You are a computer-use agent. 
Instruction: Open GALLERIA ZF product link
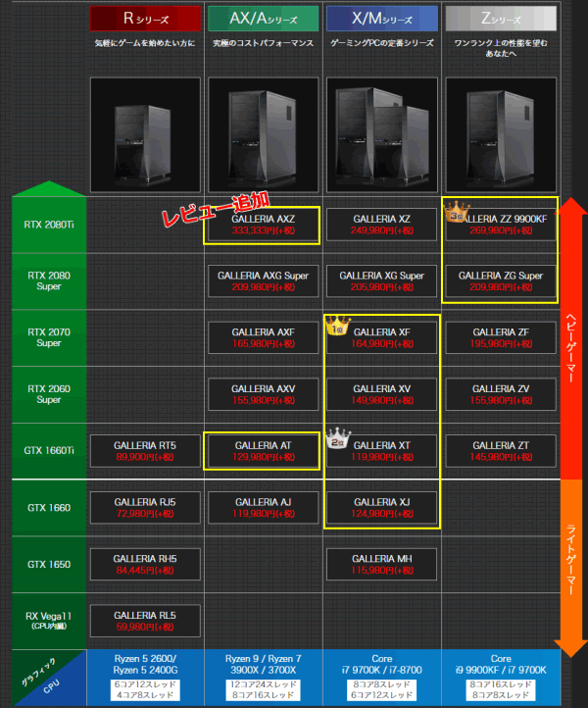coord(501,337)
